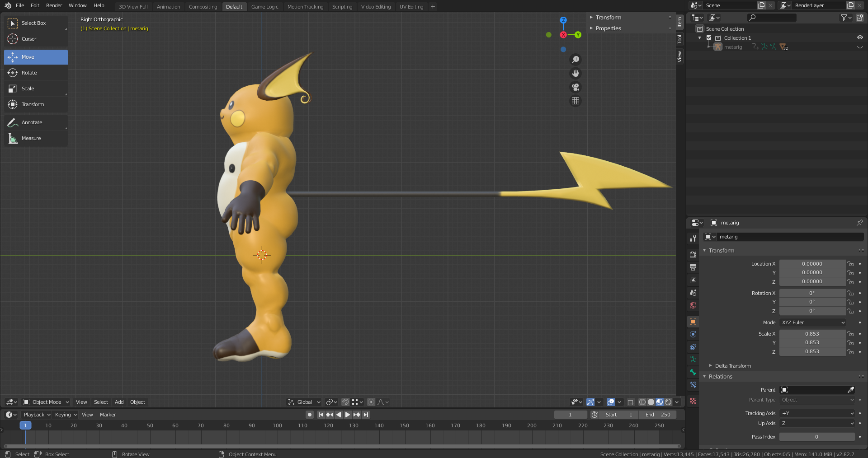The height and width of the screenshot is (458, 868).
Task: Open the XYZ Euler rotation mode dropdown
Action: pos(813,322)
